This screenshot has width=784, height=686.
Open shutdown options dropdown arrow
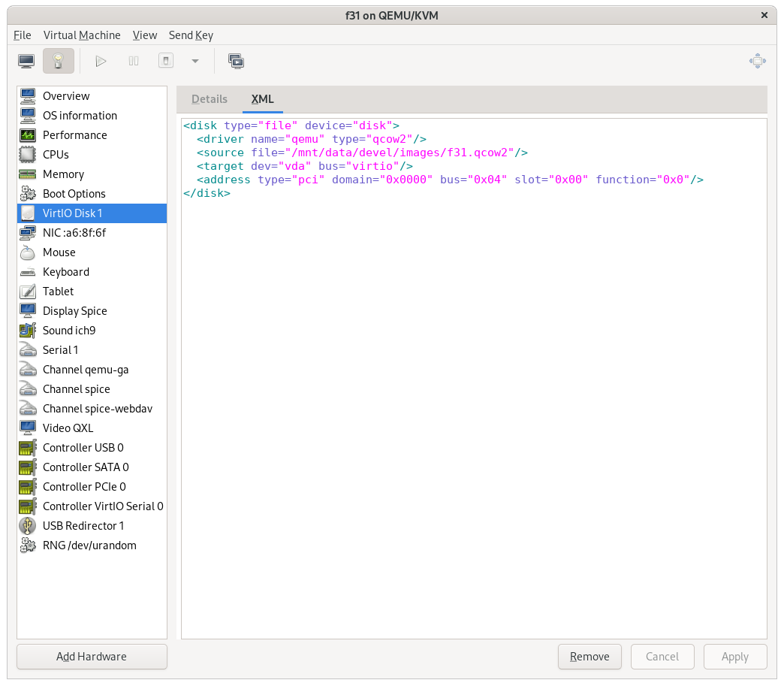195,61
